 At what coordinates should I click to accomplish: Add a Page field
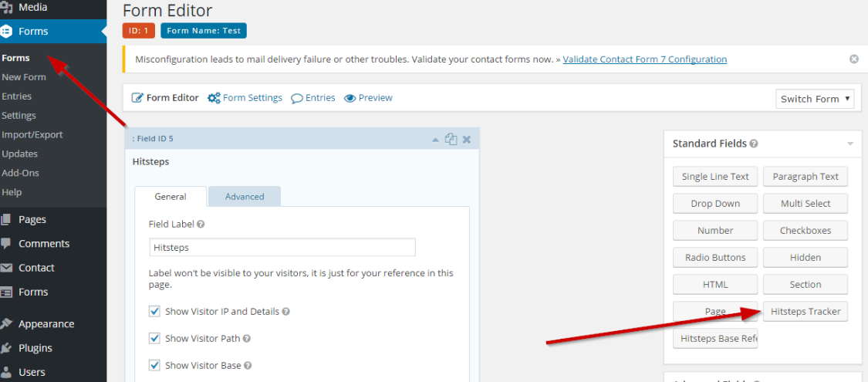715,312
